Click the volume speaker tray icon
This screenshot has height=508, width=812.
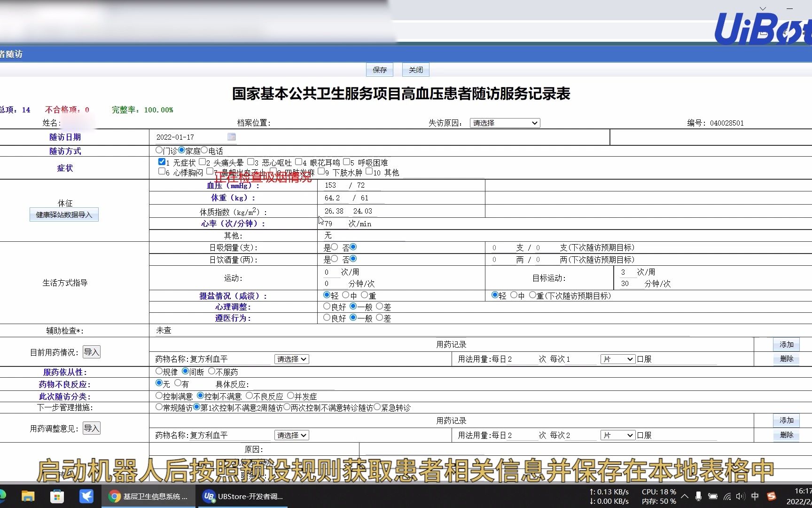click(741, 496)
